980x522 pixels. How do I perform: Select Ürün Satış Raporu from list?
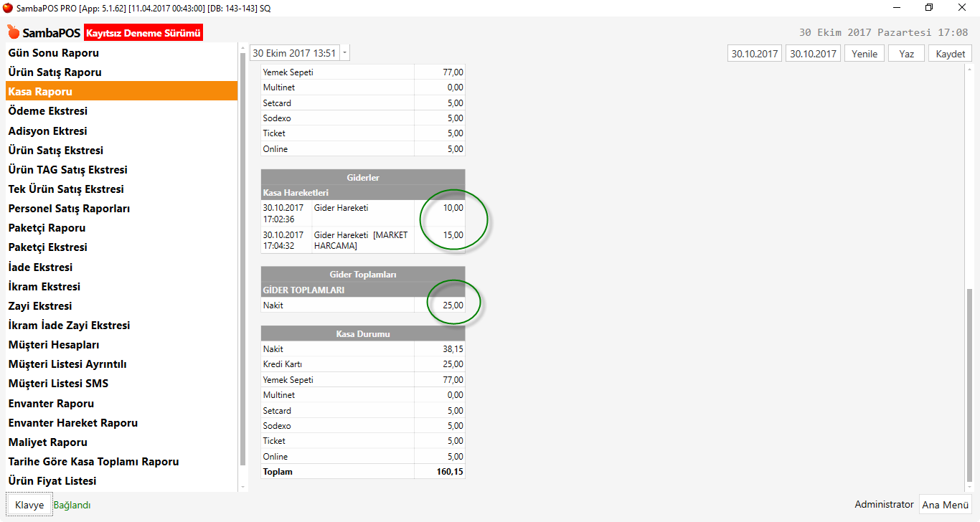(55, 72)
